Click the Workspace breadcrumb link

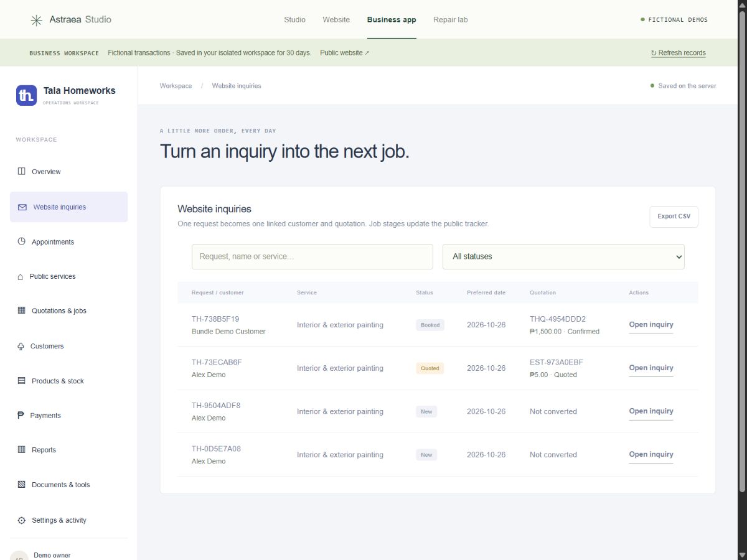(176, 86)
